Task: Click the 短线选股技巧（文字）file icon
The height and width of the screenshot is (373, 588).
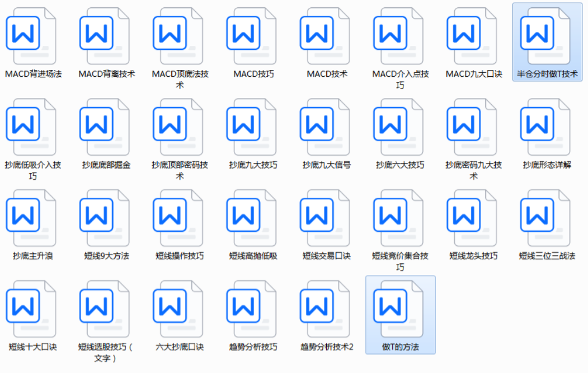Action: pyautogui.click(x=105, y=309)
